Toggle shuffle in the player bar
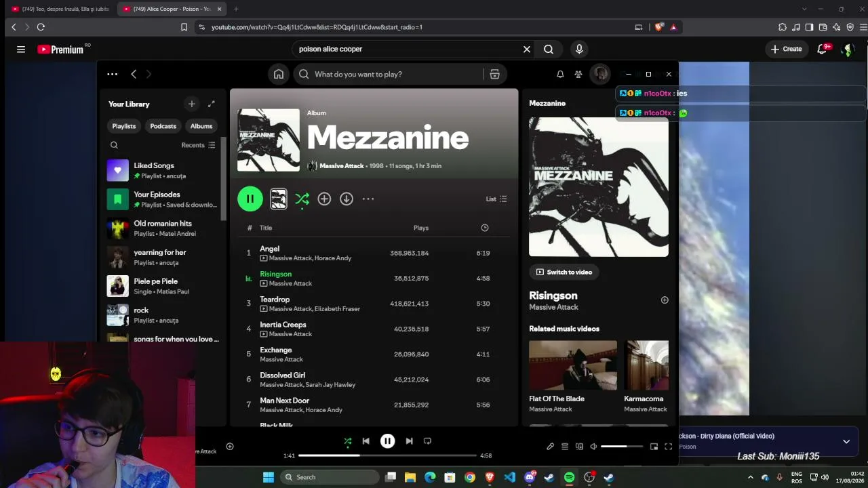 click(348, 441)
